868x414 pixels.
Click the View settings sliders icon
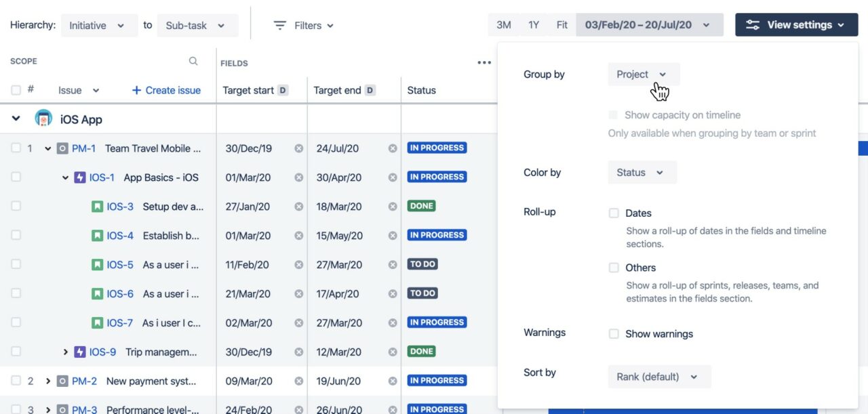pyautogui.click(x=752, y=24)
